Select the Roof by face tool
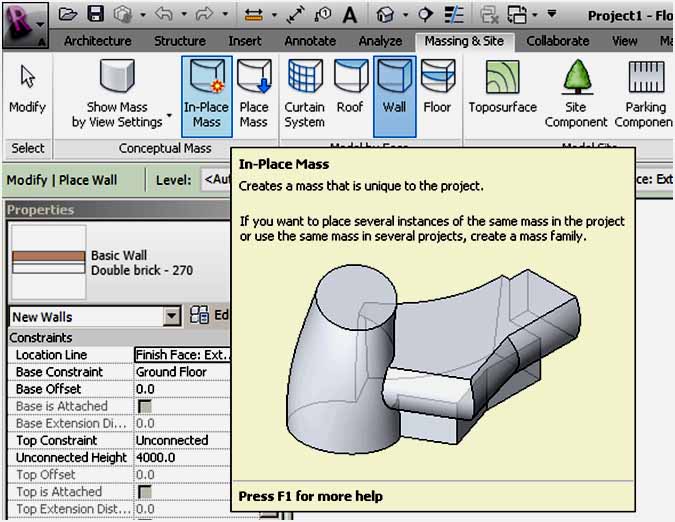 pos(350,87)
